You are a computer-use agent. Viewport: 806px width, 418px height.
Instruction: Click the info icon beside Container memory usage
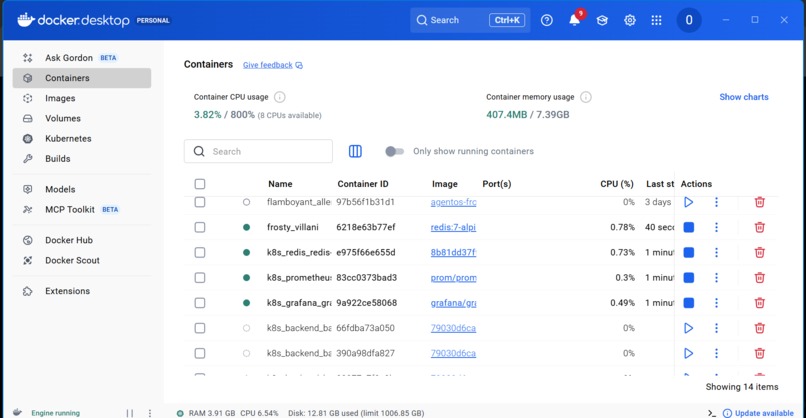pos(585,97)
